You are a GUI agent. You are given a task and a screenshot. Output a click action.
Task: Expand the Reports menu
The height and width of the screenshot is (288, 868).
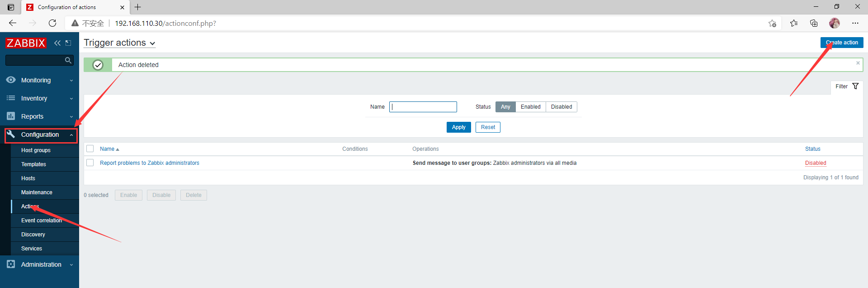pos(71,117)
